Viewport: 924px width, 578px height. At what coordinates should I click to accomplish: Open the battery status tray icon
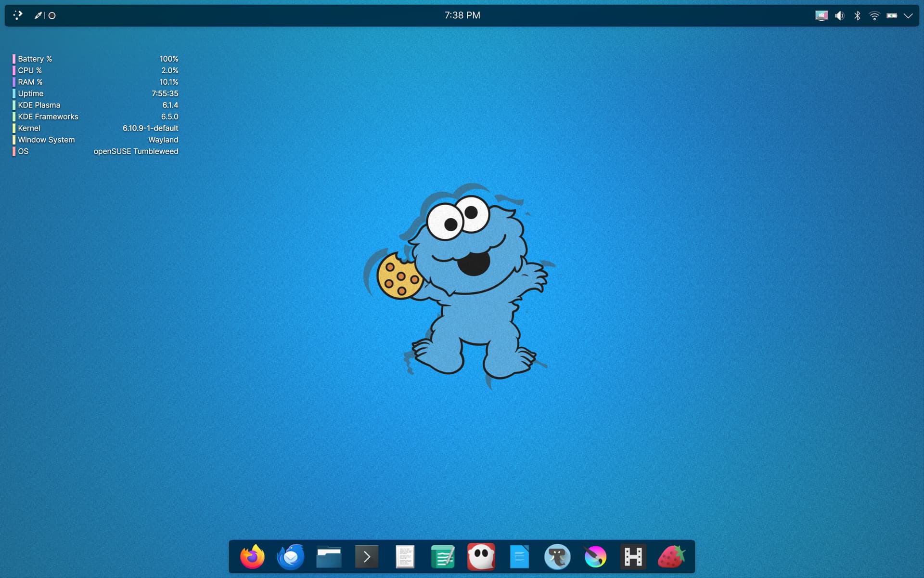[892, 15]
